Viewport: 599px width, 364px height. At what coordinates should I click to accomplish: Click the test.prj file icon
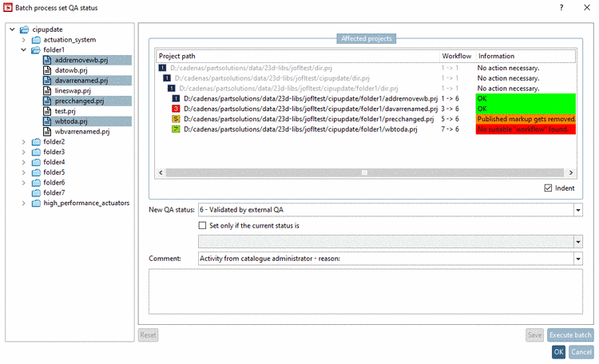(x=47, y=111)
